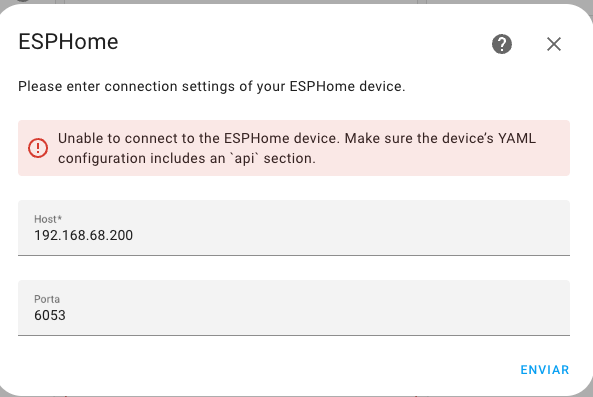
Task: Click the ESPHome dialog title
Action: click(68, 42)
